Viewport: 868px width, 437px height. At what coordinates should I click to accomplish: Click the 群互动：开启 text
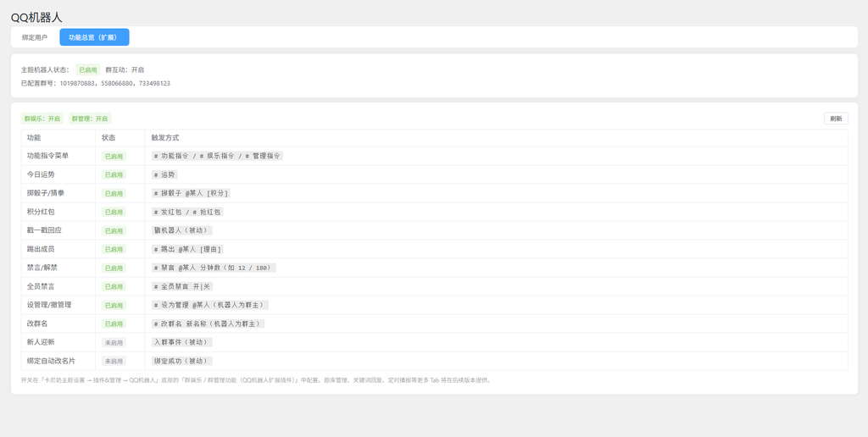click(x=125, y=69)
